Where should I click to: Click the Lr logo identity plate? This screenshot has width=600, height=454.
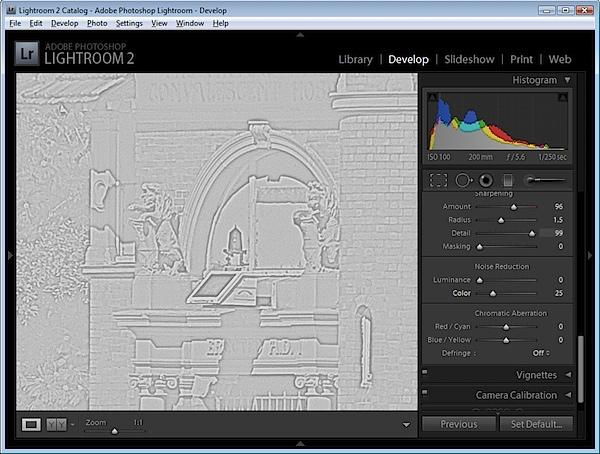27,54
